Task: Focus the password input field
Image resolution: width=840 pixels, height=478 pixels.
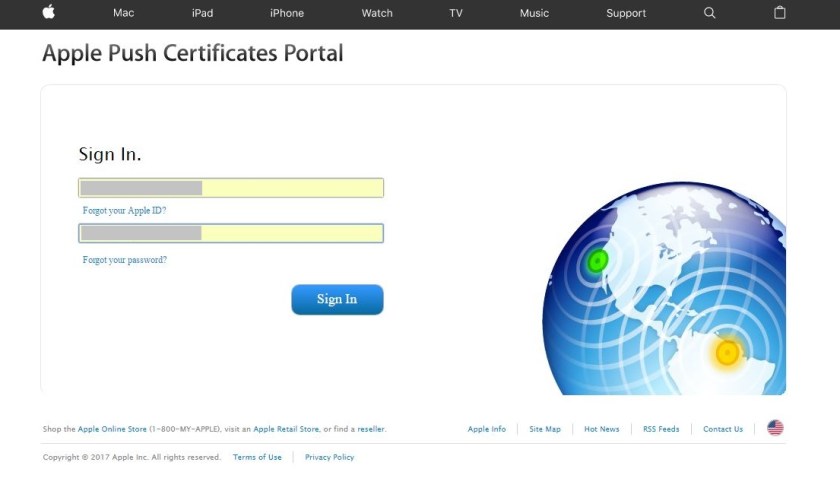Action: [x=231, y=233]
